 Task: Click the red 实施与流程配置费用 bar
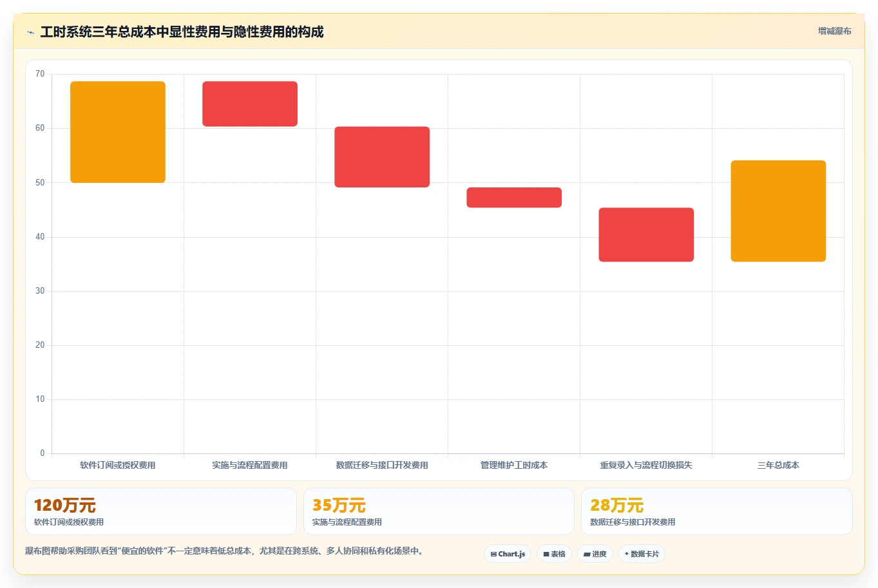[250, 104]
